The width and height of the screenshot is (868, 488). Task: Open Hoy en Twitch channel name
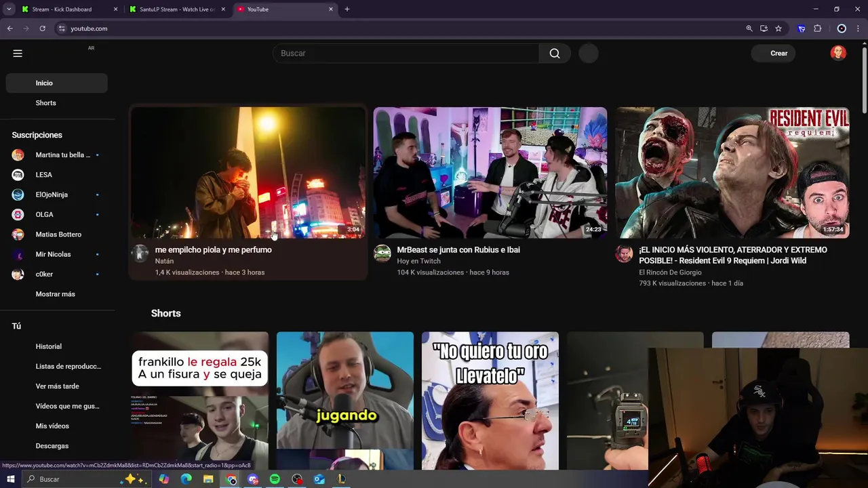tap(418, 261)
